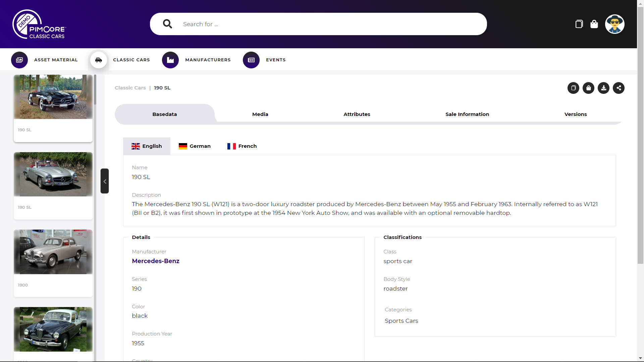Click the magnifier search icon

click(167, 24)
